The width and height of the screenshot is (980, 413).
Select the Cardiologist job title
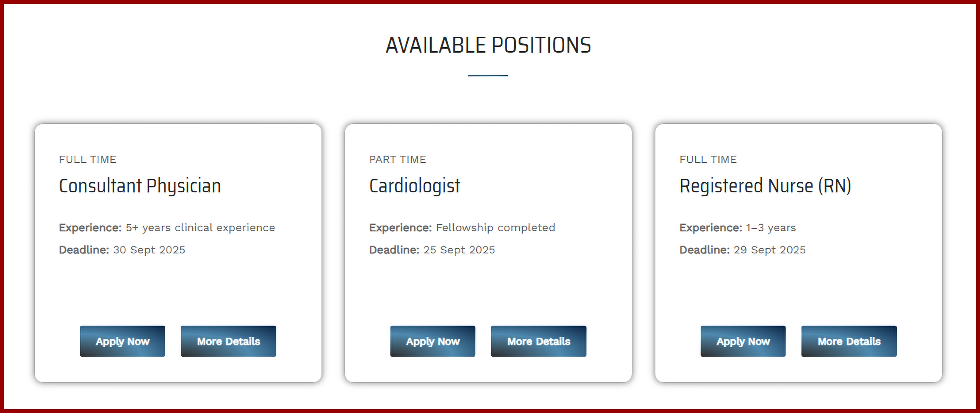click(x=415, y=186)
